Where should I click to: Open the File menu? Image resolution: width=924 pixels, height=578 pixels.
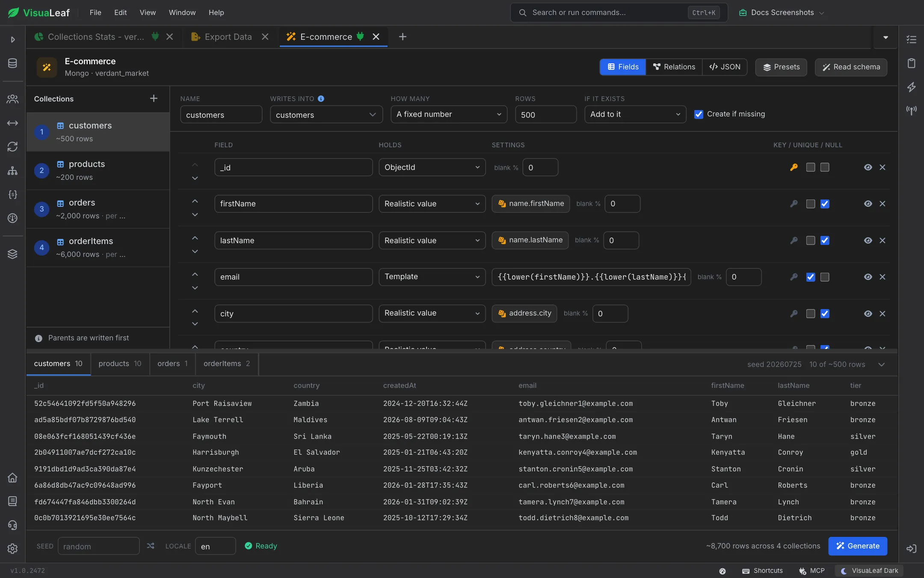(95, 12)
